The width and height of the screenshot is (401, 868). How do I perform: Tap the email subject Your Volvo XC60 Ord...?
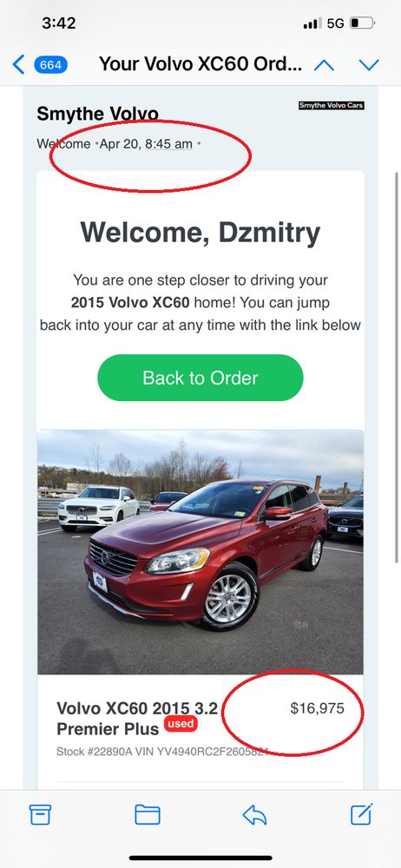pos(200,65)
